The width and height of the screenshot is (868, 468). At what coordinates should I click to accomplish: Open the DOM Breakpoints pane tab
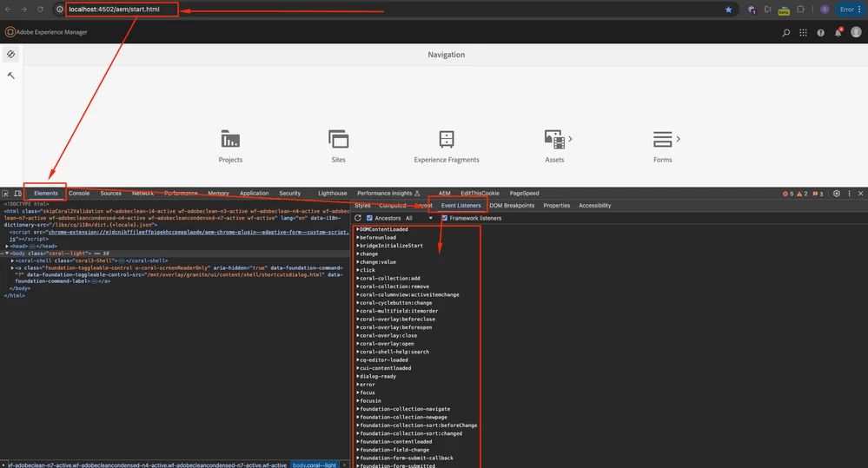click(512, 205)
